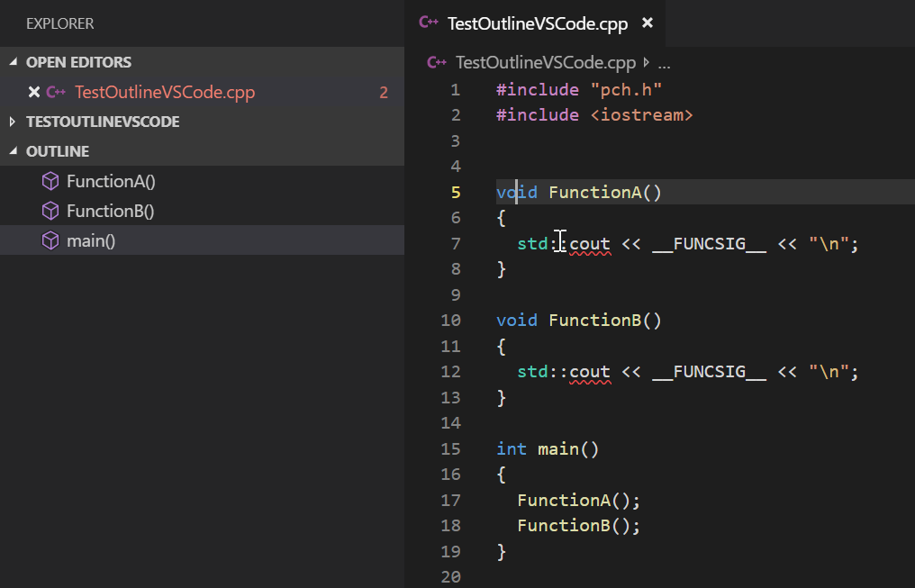915x588 pixels.
Task: Click the EXPLORER panel title
Action: pyautogui.click(x=59, y=23)
